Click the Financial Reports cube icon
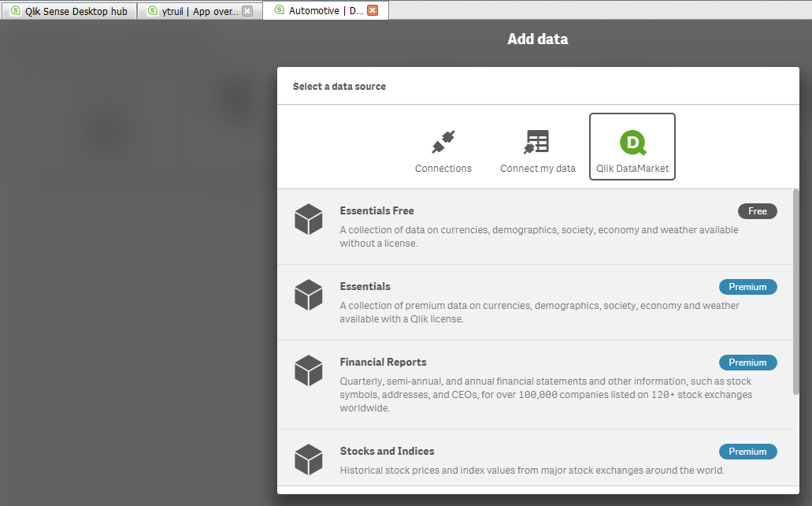This screenshot has width=812, height=506. [309, 370]
